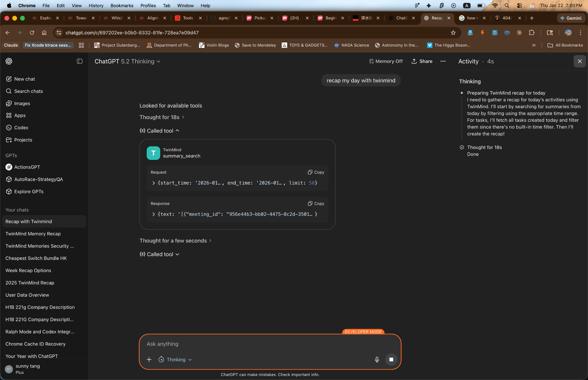Open the Bookmarks menu in menu bar
Image resolution: width=588 pixels, height=380 pixels.
[x=122, y=5]
